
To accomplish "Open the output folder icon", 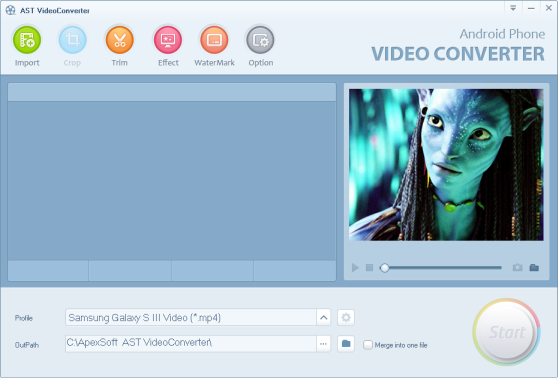I will [346, 344].
